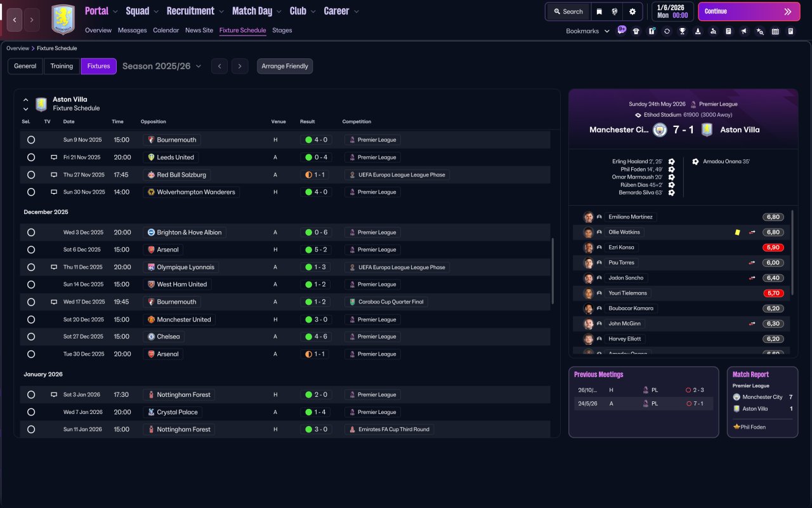Click the star search shortcut icon
Screen dimensions: 812x508
760,31
